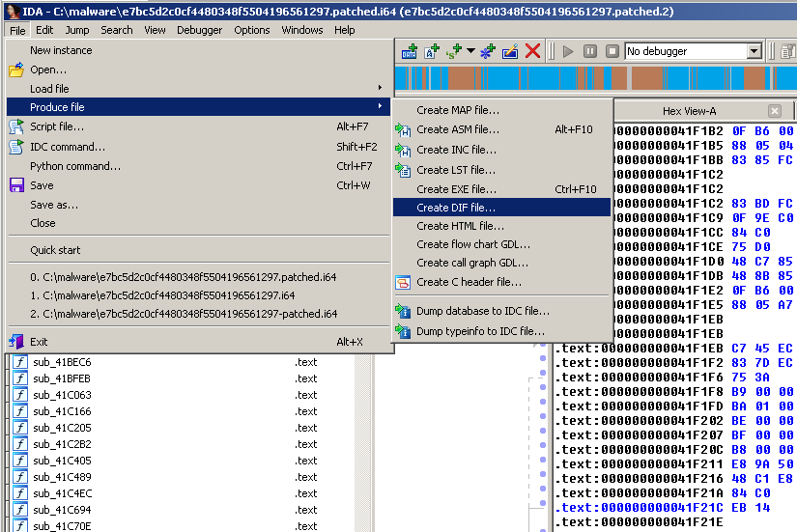Expand the string type dropdown arrow
This screenshot has height=532, width=797.
(x=470, y=51)
